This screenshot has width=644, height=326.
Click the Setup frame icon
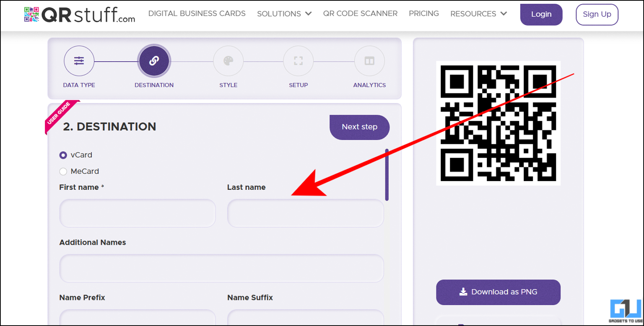click(x=298, y=61)
